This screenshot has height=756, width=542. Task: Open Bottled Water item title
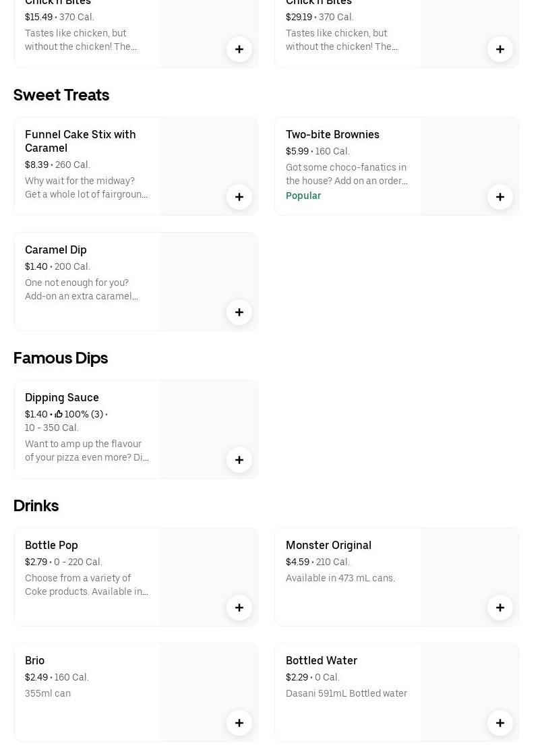tap(322, 660)
